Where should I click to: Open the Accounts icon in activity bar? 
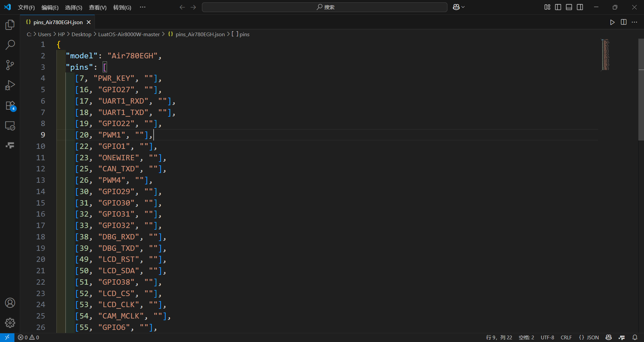(10, 303)
